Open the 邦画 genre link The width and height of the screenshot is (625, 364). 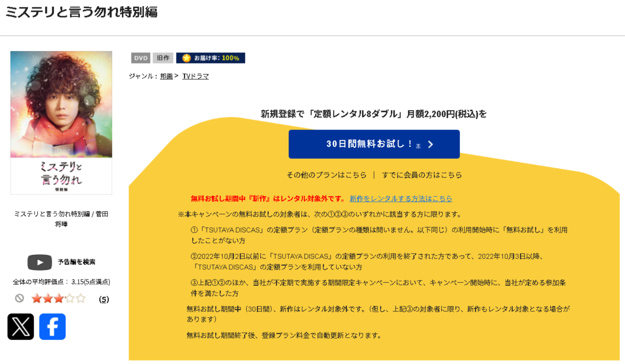pyautogui.click(x=166, y=76)
